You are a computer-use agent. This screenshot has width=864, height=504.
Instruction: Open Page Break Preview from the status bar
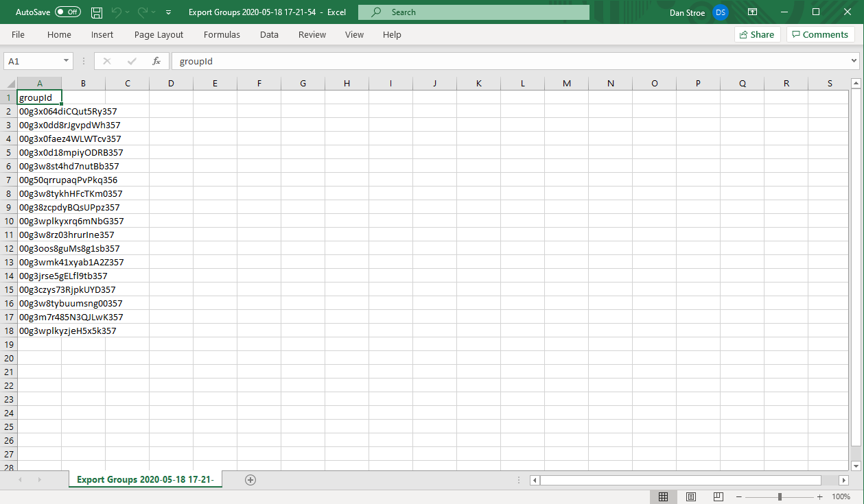pyautogui.click(x=718, y=496)
